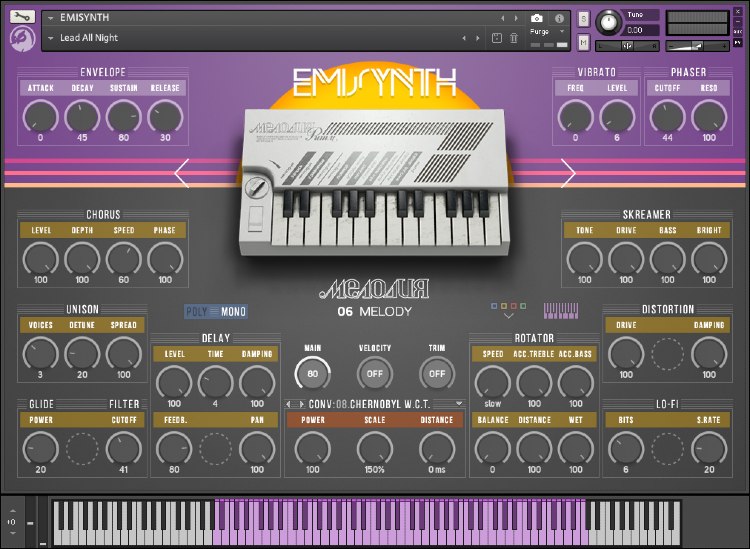Screen dimensions: 750x549
Task: Open the wrench instrument edit icon
Action: pyautogui.click(x=22, y=16)
